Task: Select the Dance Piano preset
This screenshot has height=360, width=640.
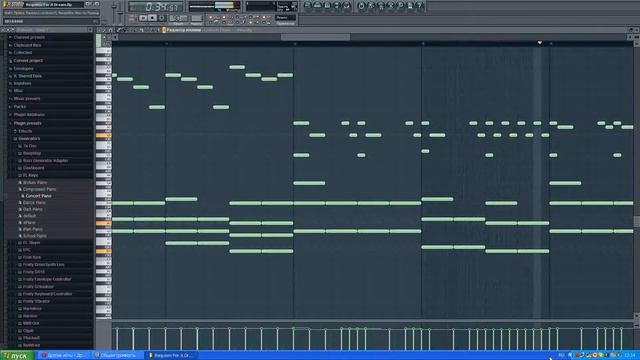Action: click(33, 202)
